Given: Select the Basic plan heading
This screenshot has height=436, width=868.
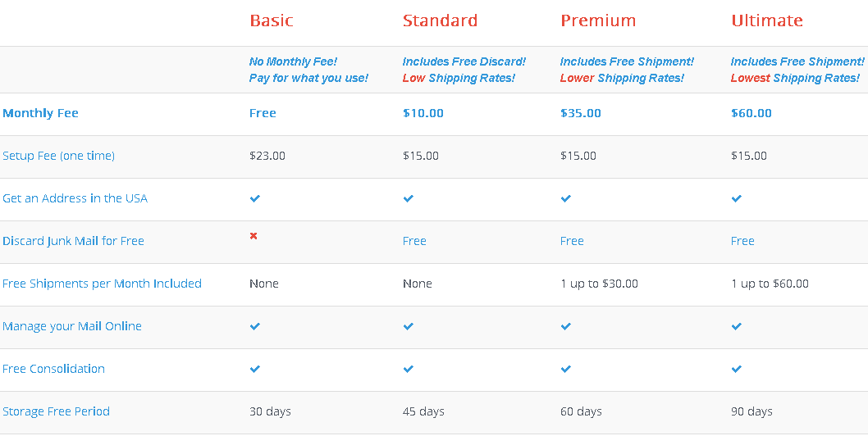Looking at the screenshot, I should coord(272,20).
